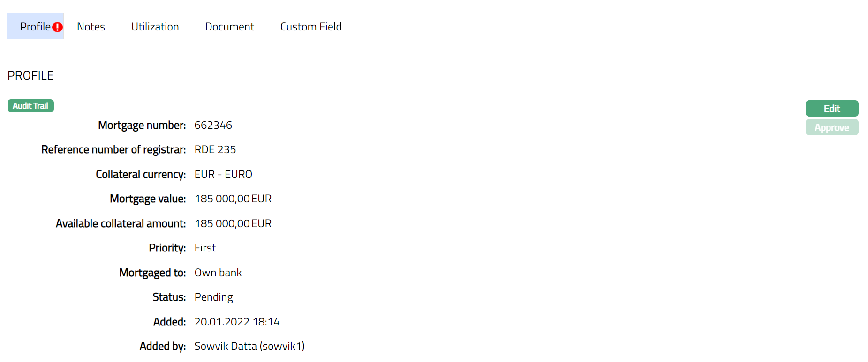This screenshot has width=868, height=362.
Task: Select the Custom Field tab
Action: pos(311,27)
